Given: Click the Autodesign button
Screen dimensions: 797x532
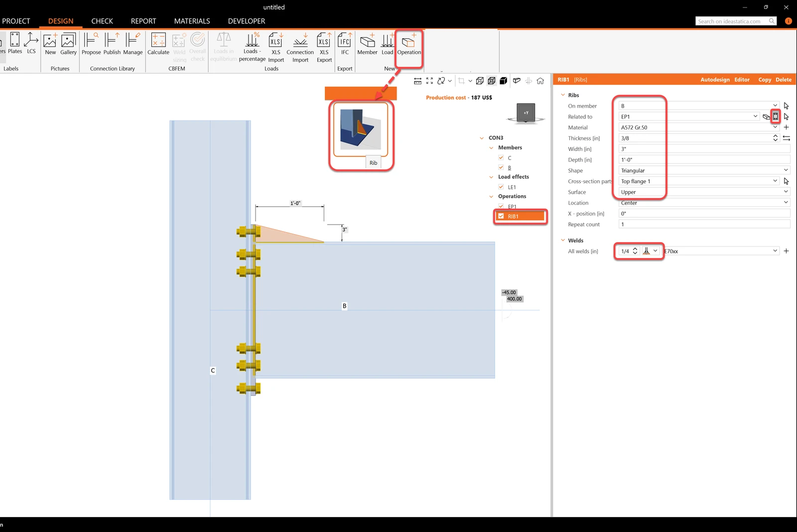Looking at the screenshot, I should pos(715,80).
